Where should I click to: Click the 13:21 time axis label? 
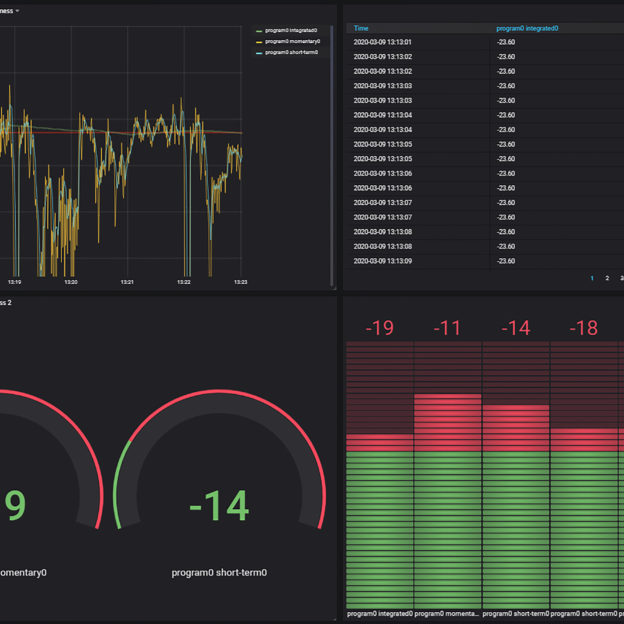coord(127,282)
